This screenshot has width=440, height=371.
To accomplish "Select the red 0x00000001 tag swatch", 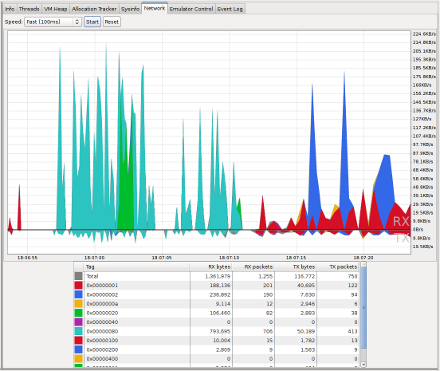I will click(78, 285).
